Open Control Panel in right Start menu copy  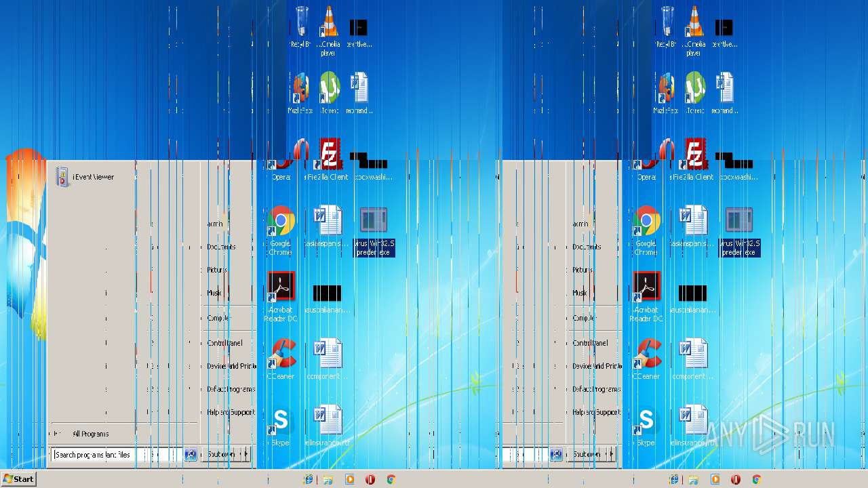[x=590, y=343]
